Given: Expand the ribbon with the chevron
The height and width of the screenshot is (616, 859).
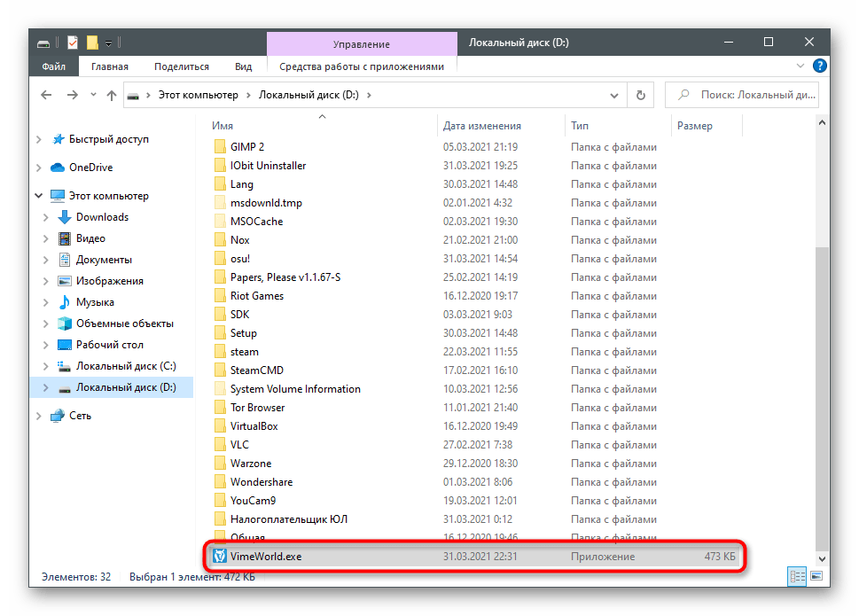Looking at the screenshot, I should (800, 66).
